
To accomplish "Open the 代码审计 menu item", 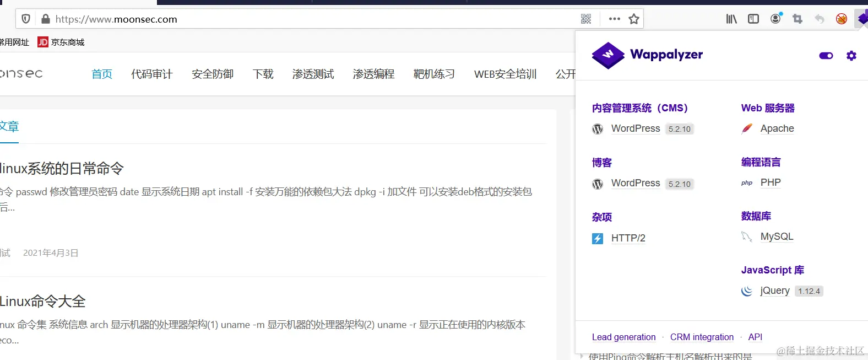I will pyautogui.click(x=152, y=74).
